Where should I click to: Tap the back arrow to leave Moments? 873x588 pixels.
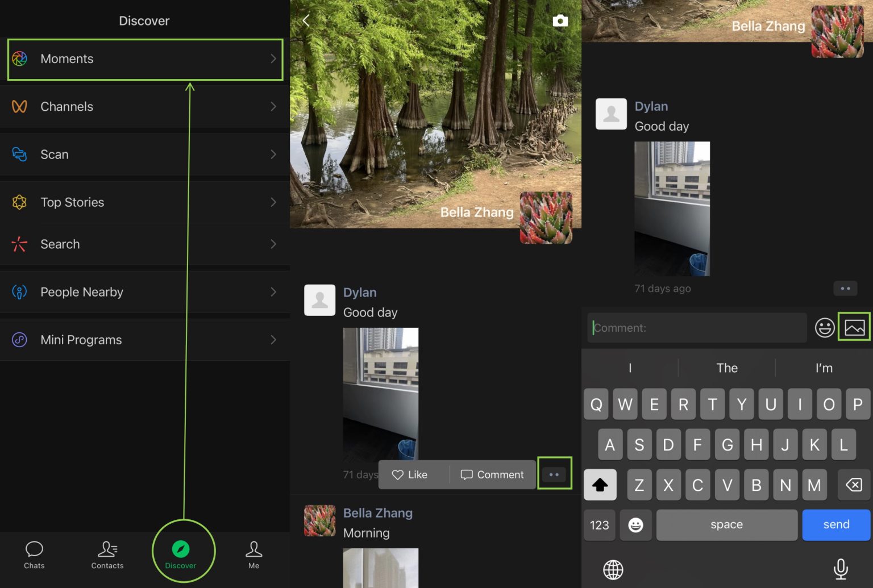point(306,20)
